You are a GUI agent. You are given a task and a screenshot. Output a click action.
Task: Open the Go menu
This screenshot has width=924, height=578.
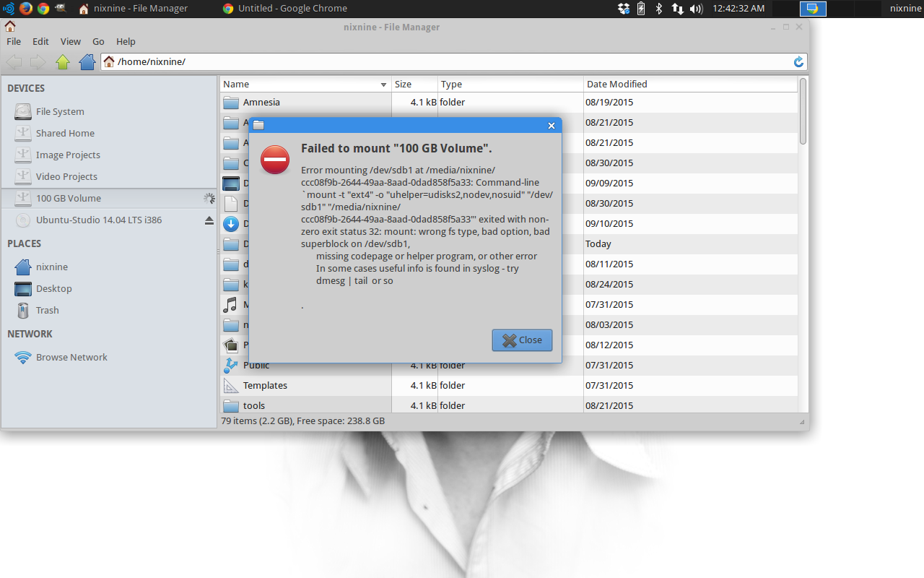98,42
